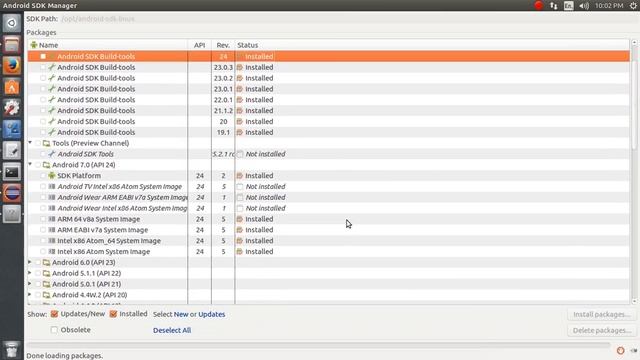Collapse the Android 7.0 (API 24) group
The width and height of the screenshot is (640, 360).
(30, 164)
